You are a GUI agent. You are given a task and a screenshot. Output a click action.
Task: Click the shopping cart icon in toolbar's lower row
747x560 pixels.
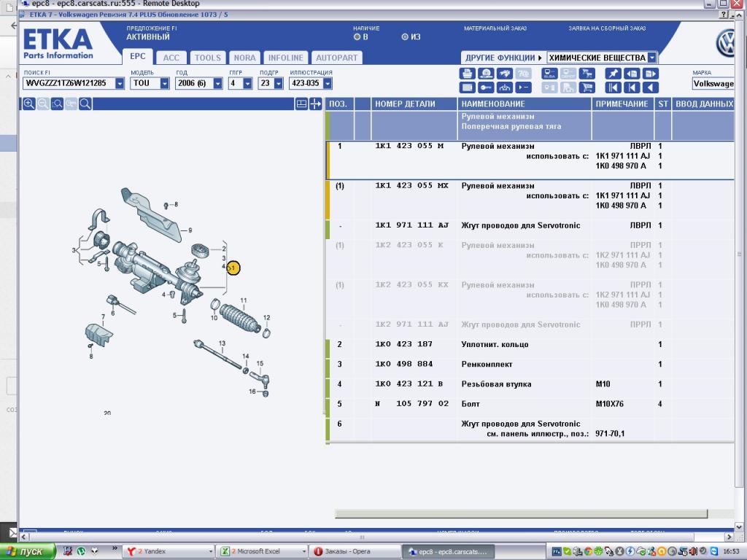(x=587, y=87)
